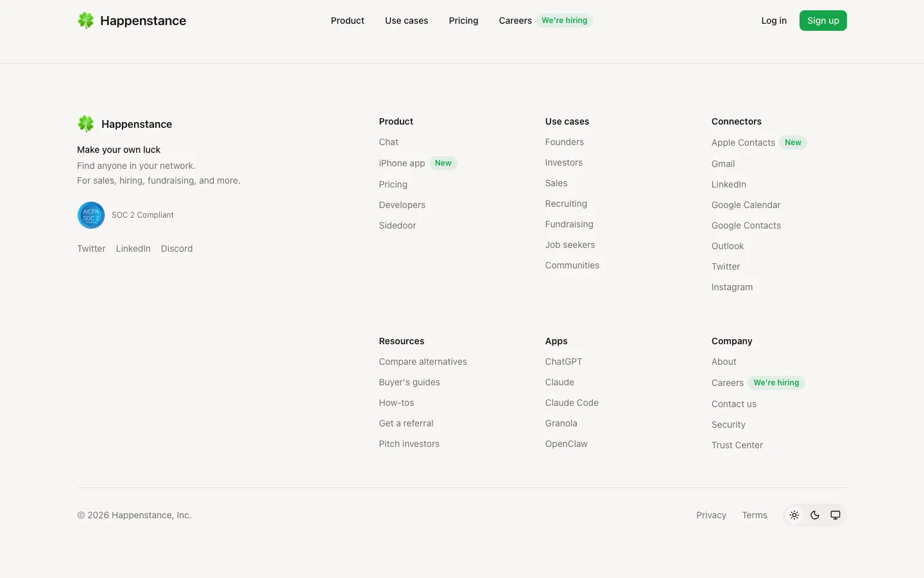This screenshot has width=924, height=578.
Task: Open the Sidedoor link
Action: pos(397,225)
